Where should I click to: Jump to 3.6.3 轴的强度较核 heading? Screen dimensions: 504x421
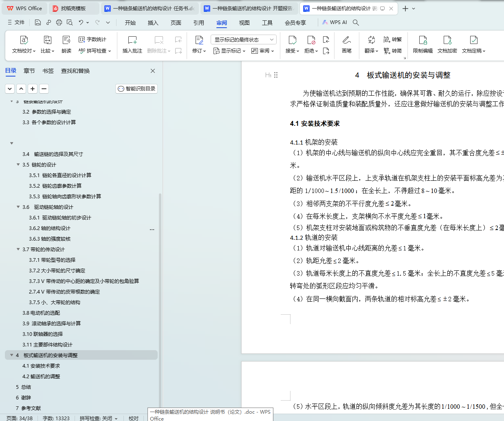[x=50, y=239]
